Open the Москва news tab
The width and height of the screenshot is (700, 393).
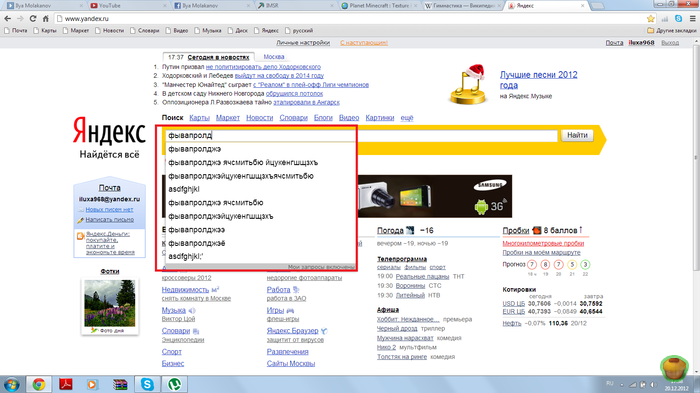(x=274, y=57)
